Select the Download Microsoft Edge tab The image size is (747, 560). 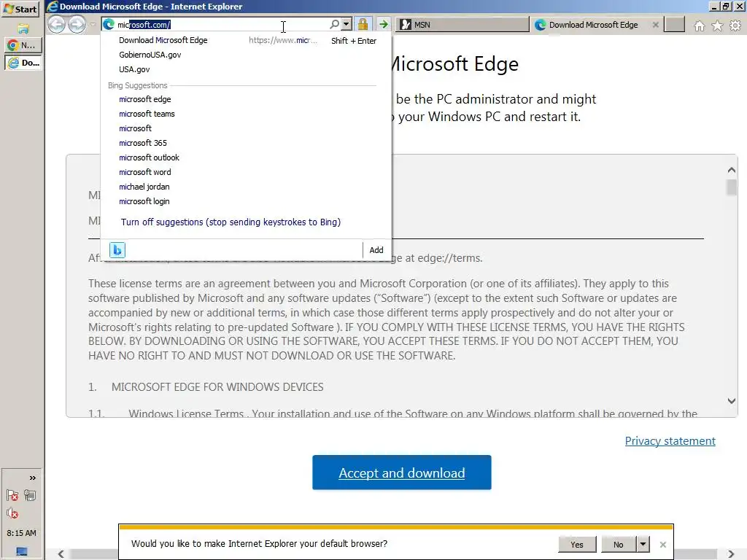click(592, 25)
